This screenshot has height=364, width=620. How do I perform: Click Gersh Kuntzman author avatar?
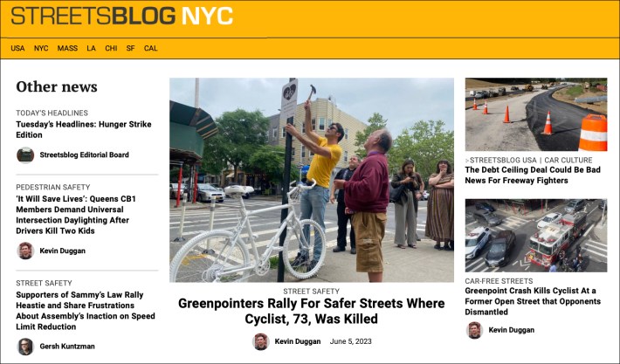[x=25, y=346]
